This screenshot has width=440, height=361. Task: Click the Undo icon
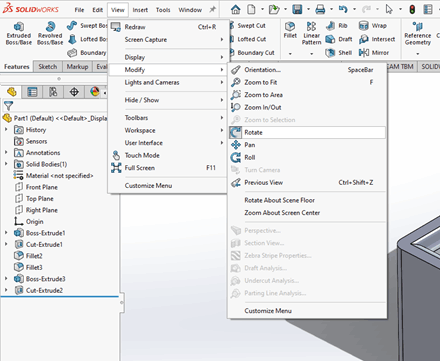click(343, 9)
